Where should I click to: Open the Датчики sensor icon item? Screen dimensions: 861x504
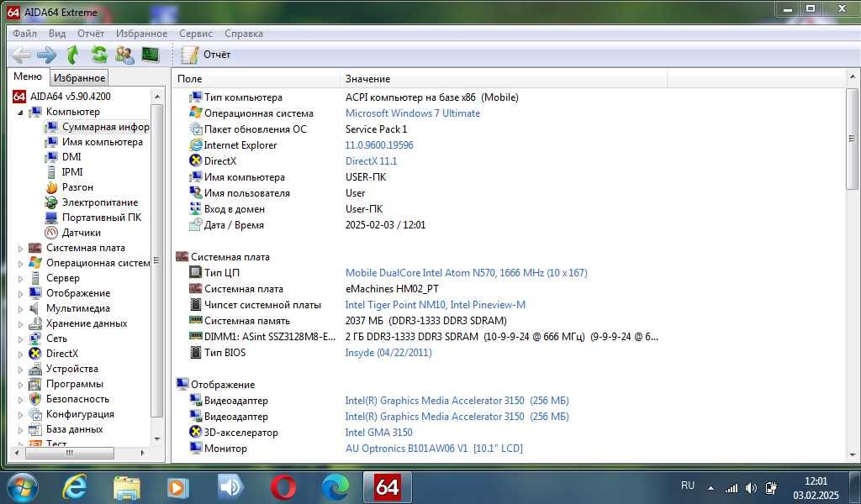tap(51, 233)
